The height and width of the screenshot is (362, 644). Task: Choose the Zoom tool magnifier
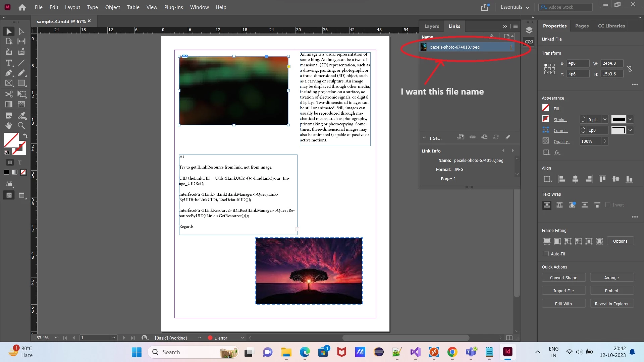pyautogui.click(x=21, y=125)
